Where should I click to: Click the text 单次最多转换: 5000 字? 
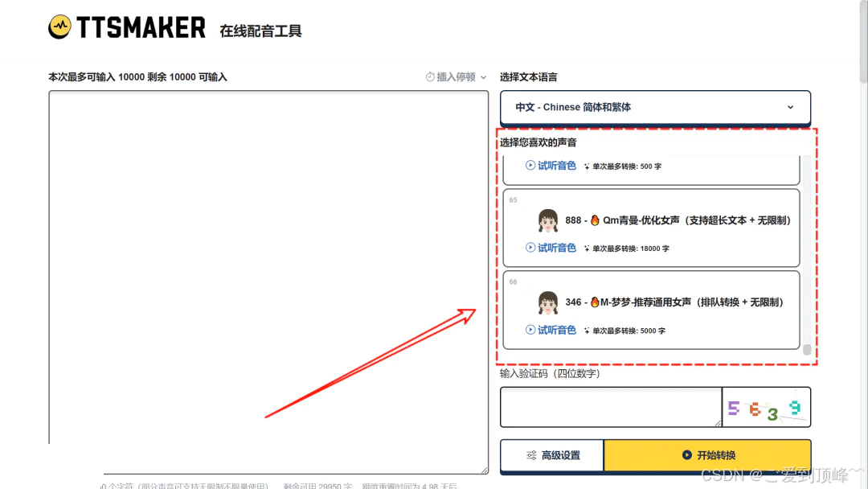point(628,331)
